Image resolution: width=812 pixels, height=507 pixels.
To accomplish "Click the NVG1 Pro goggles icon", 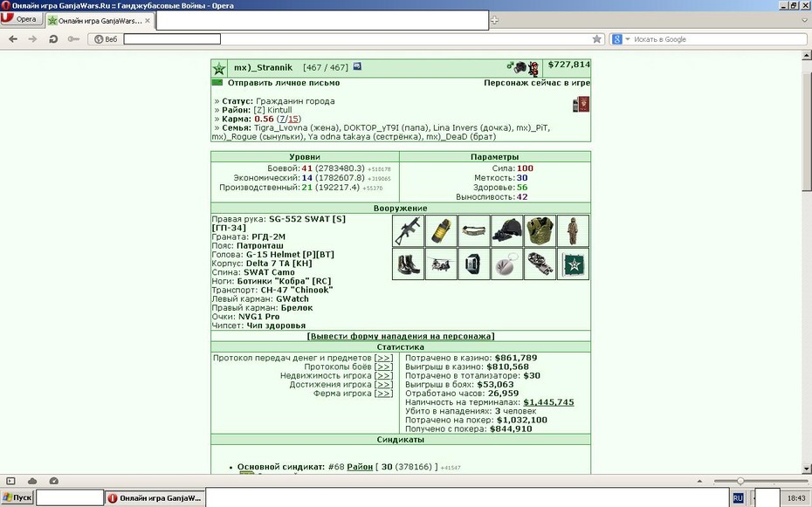I will pos(540,264).
